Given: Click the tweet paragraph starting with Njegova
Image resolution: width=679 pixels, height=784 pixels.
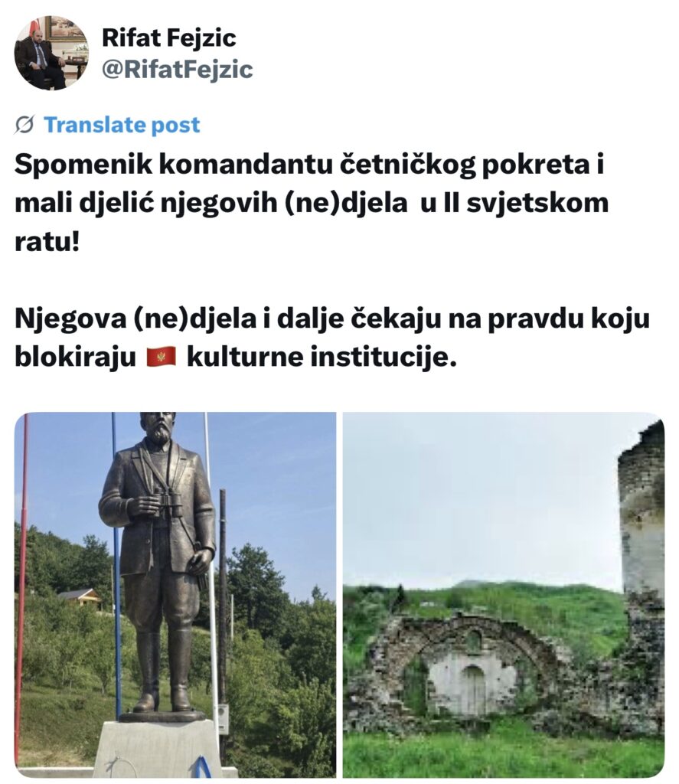Looking at the screenshot, I should click(332, 338).
